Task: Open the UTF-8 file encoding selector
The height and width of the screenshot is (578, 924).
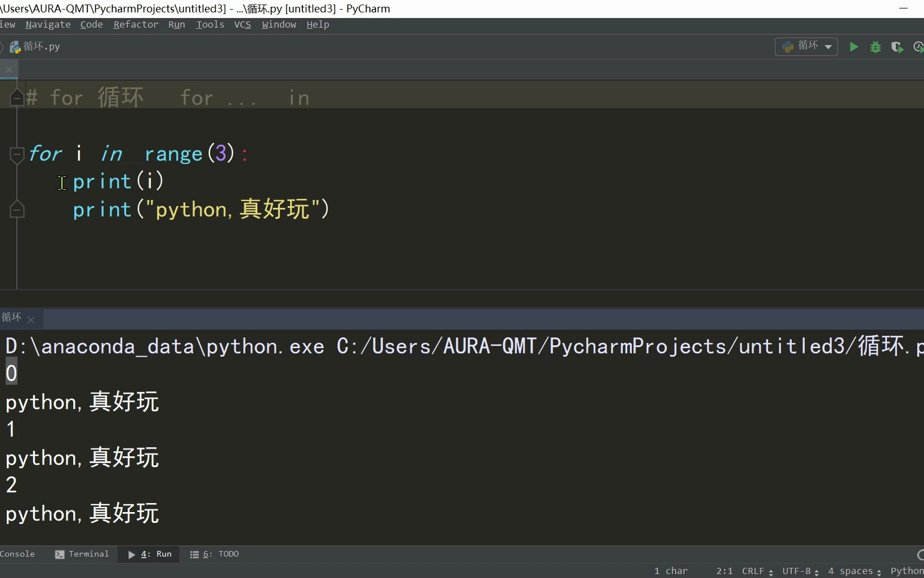Action: point(800,571)
